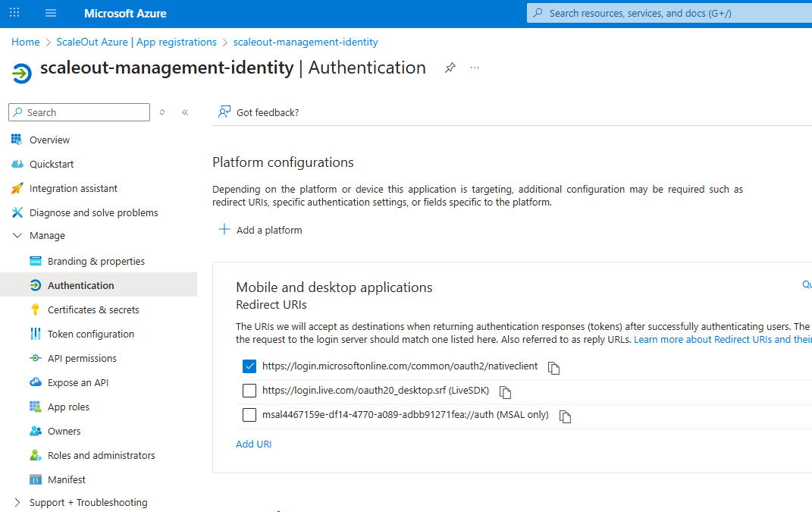Copy the MSAL only redirect URI
Viewport: 812px width, 512px height.
pyautogui.click(x=565, y=416)
